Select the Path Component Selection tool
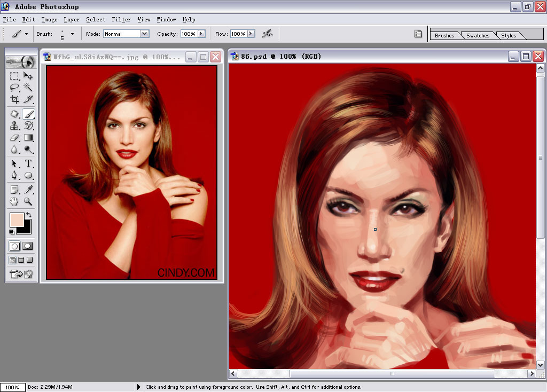Screen dimensions: 547x392 pos(14,163)
